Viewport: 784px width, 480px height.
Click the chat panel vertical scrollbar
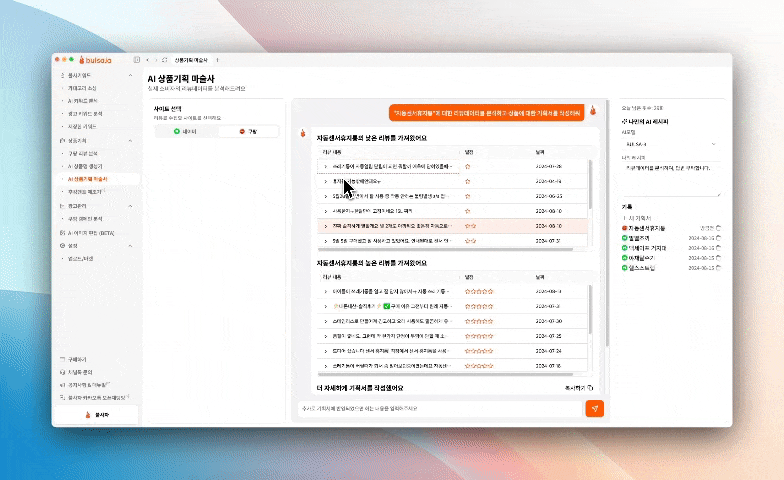pos(607,222)
